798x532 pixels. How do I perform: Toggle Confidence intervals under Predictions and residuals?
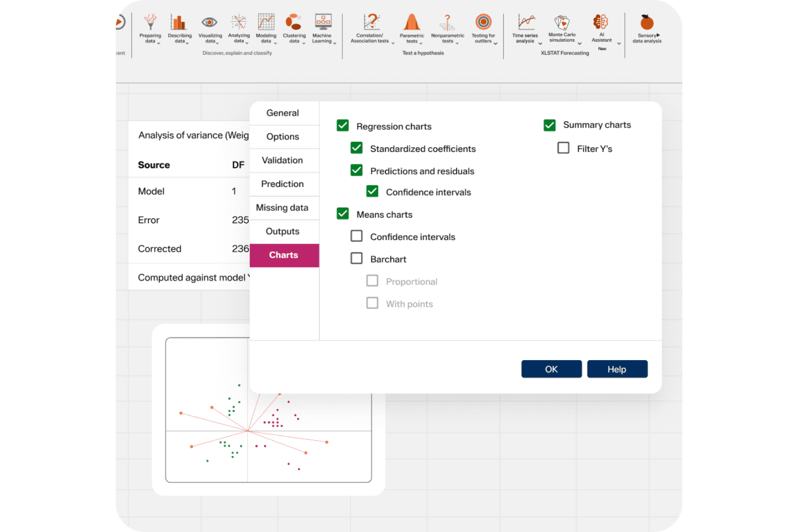pyautogui.click(x=372, y=191)
